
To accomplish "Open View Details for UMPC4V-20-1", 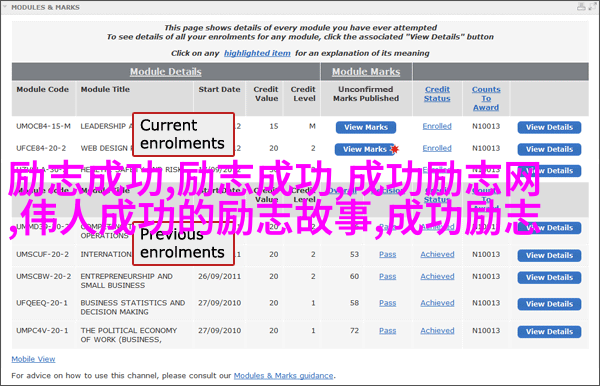I will [x=549, y=332].
